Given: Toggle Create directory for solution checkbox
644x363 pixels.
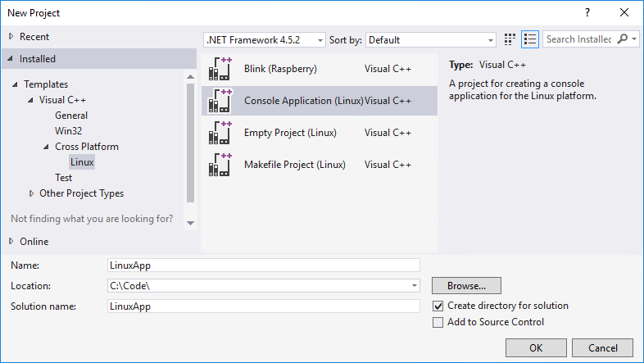Looking at the screenshot, I should point(438,306).
